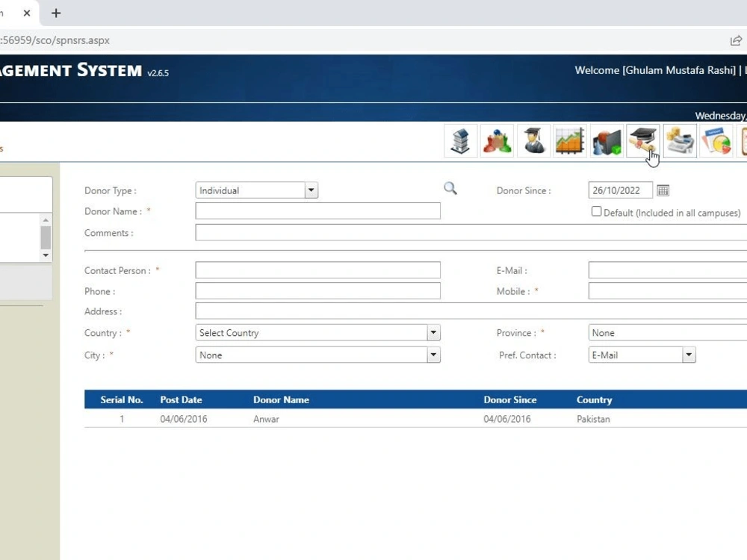
Task: Click the E-Mail input field
Action: point(667,270)
